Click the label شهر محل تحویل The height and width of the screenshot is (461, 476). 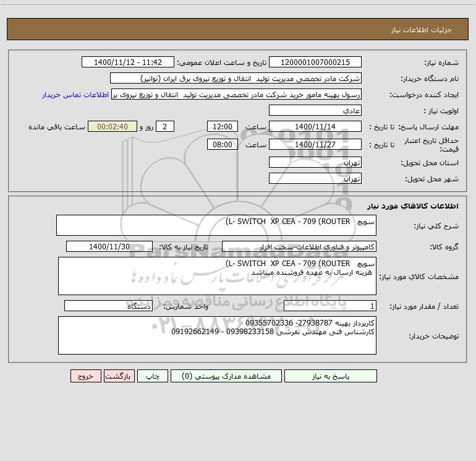[x=431, y=179]
